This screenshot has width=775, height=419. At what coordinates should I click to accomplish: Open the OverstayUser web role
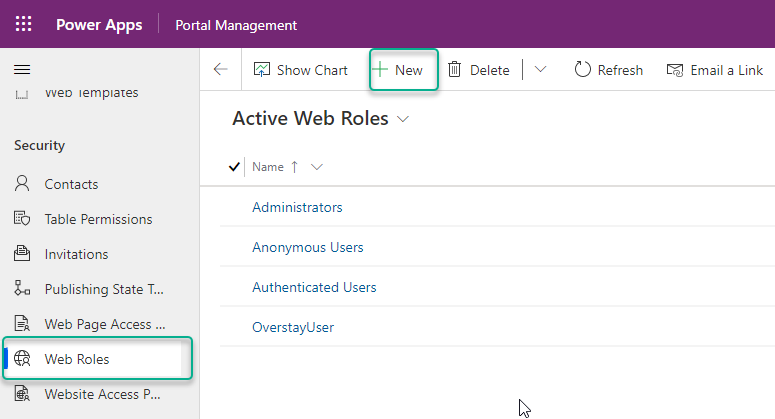[x=293, y=327]
